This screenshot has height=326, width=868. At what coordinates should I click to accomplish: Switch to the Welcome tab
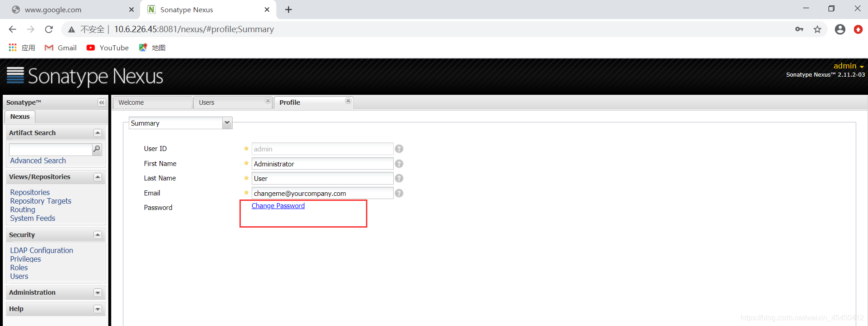pos(152,102)
